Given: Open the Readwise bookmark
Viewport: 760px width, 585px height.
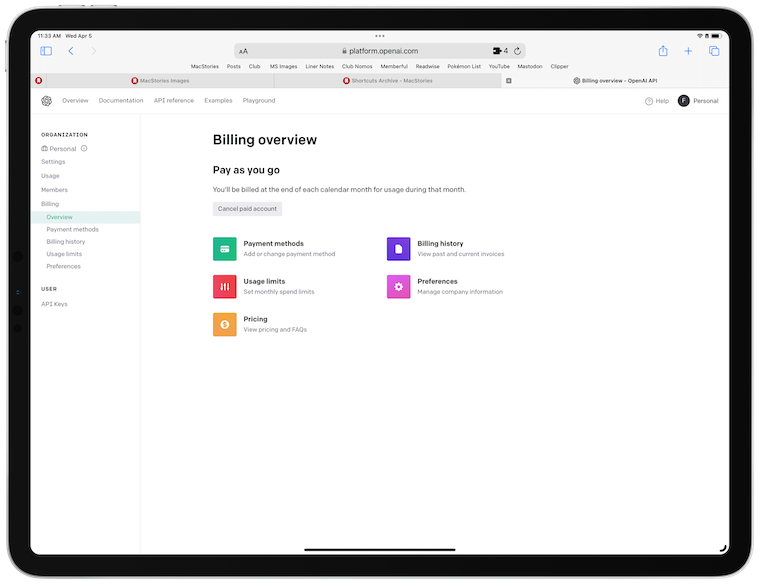Looking at the screenshot, I should point(428,66).
